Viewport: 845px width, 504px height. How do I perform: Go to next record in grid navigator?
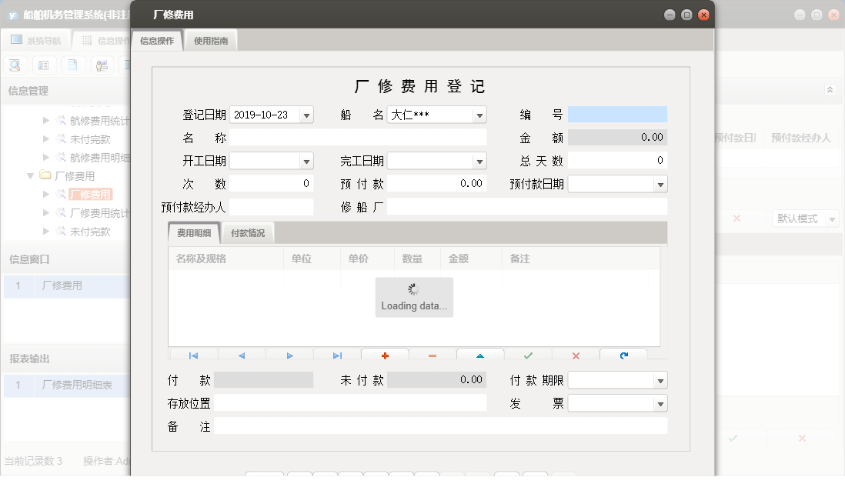pyautogui.click(x=289, y=355)
